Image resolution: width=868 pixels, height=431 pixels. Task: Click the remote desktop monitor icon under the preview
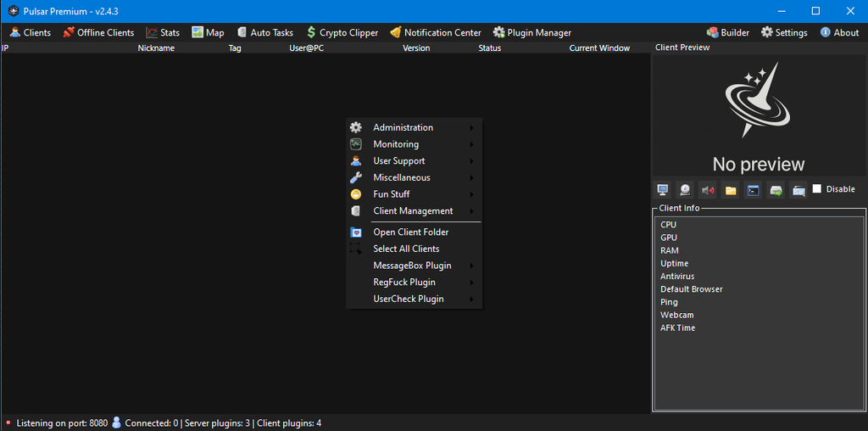[x=662, y=190]
